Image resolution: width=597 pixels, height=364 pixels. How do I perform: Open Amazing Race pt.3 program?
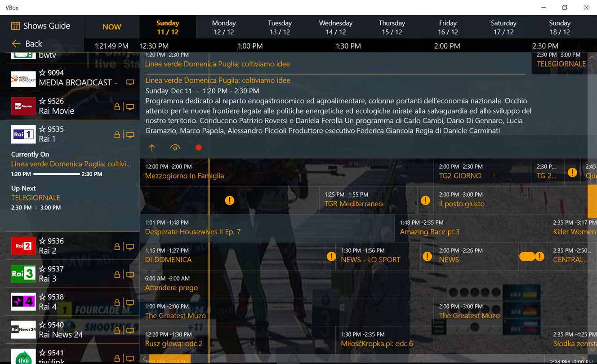point(471,227)
